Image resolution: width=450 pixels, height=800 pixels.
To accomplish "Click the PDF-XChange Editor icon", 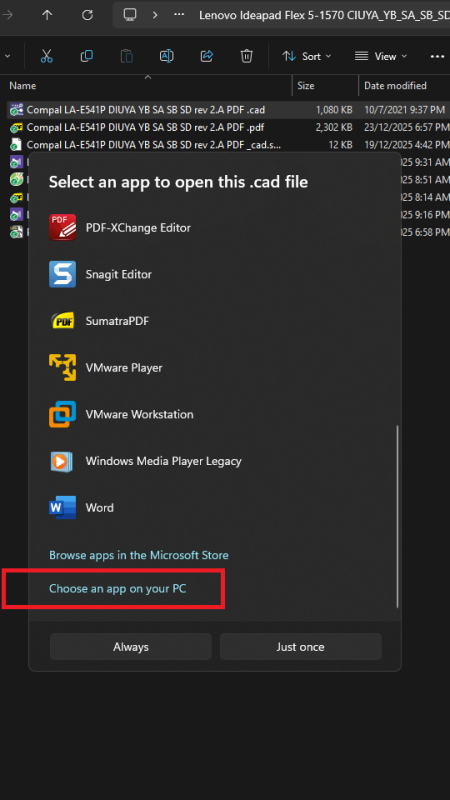I will [62, 228].
